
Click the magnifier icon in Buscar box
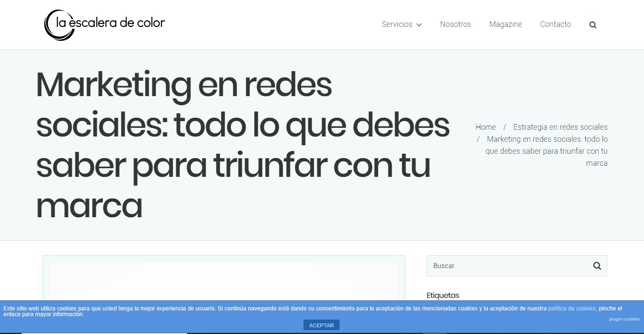coord(597,266)
